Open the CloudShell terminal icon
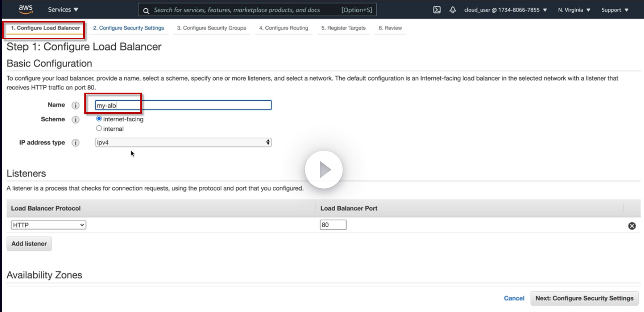 [x=437, y=10]
